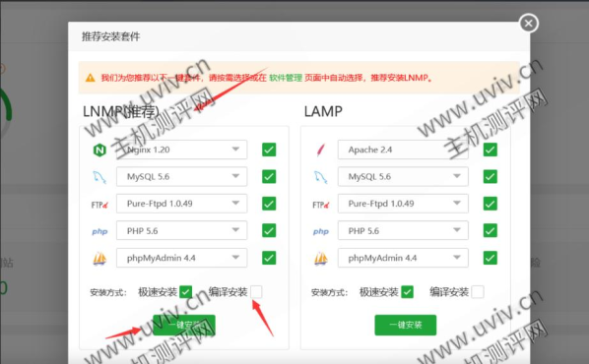
Task: Click the phpMyAdmin sailboat icon in LAMP
Action: [321, 258]
